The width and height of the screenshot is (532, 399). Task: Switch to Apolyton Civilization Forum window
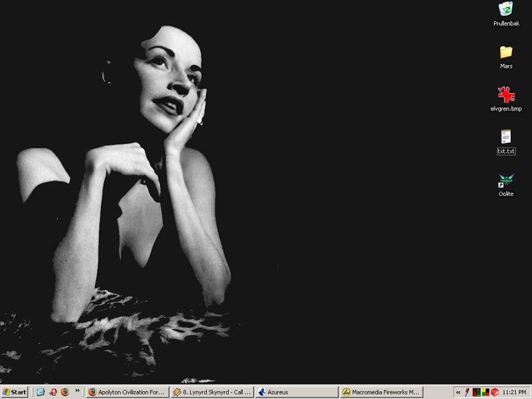click(127, 392)
